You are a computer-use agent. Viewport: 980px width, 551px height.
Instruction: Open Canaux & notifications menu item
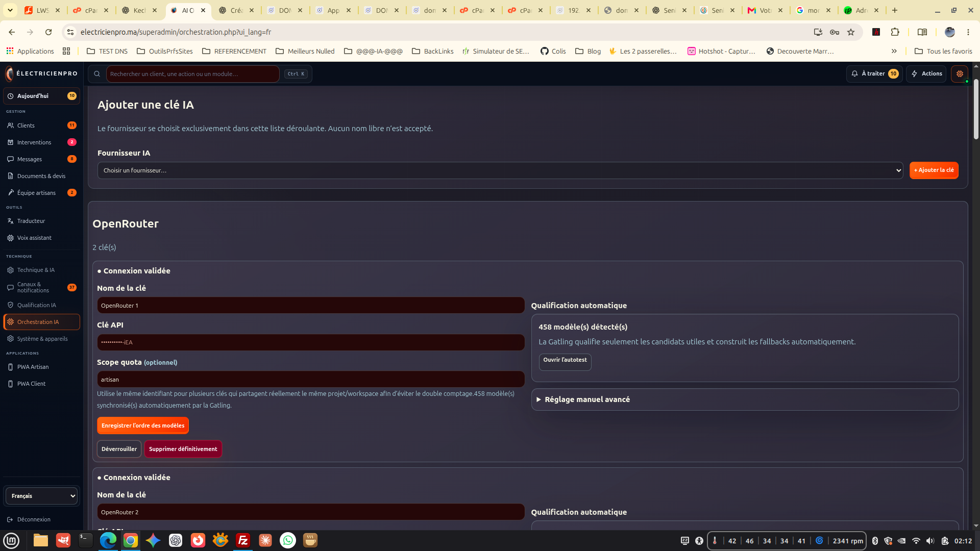click(x=41, y=287)
